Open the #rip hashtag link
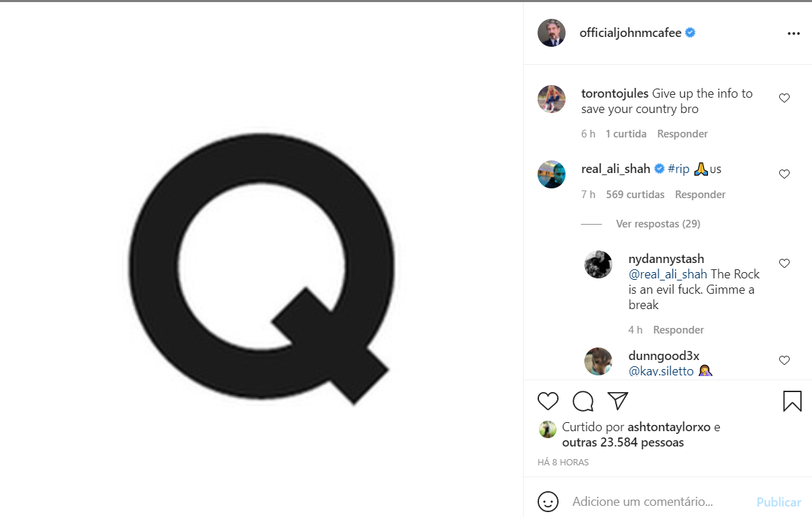 (679, 169)
